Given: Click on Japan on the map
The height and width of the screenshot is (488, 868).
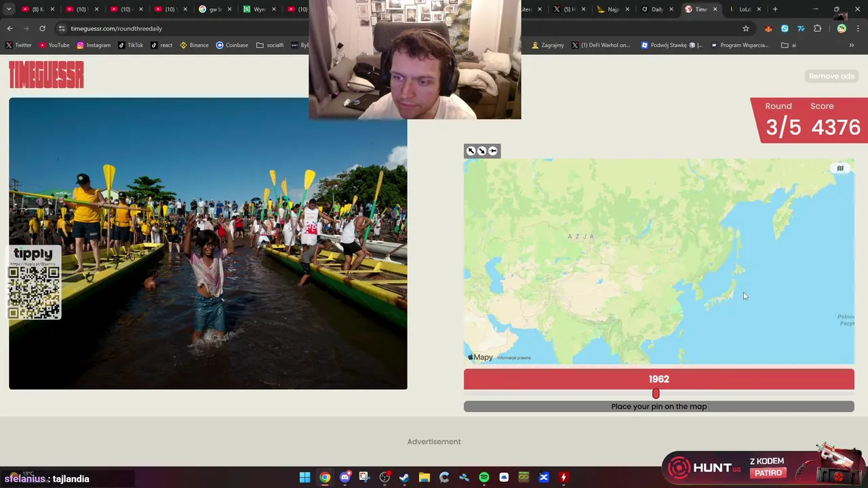Looking at the screenshot, I should [x=724, y=296].
